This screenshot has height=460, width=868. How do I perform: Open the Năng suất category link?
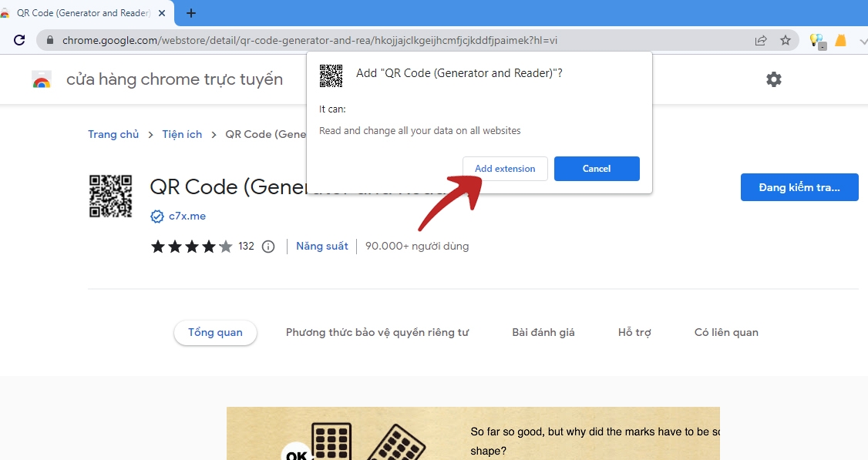(x=322, y=247)
